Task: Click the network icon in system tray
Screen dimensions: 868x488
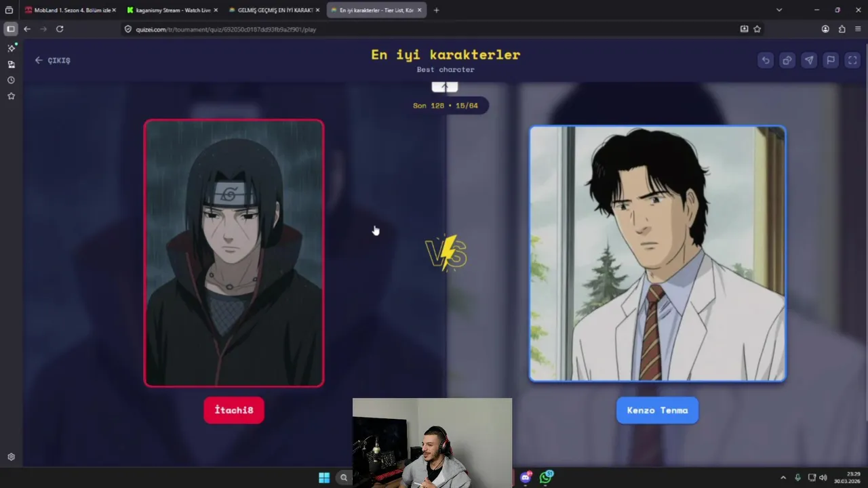Action: coord(812,478)
